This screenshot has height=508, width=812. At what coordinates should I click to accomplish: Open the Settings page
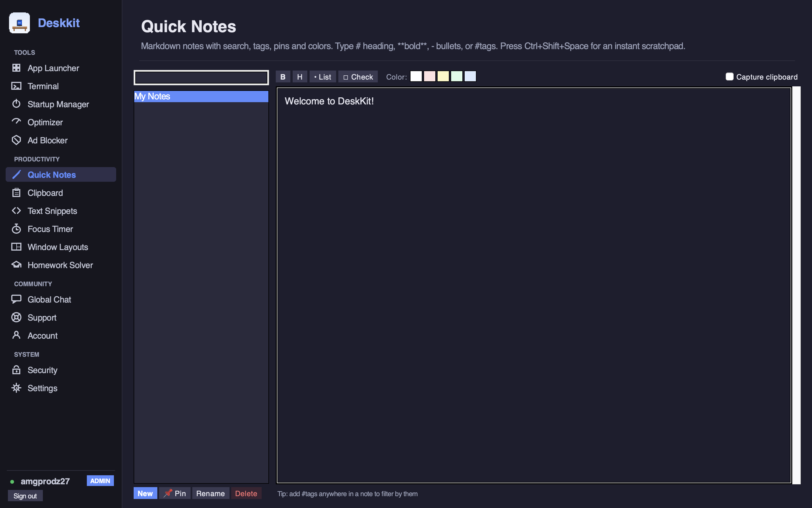click(61, 388)
